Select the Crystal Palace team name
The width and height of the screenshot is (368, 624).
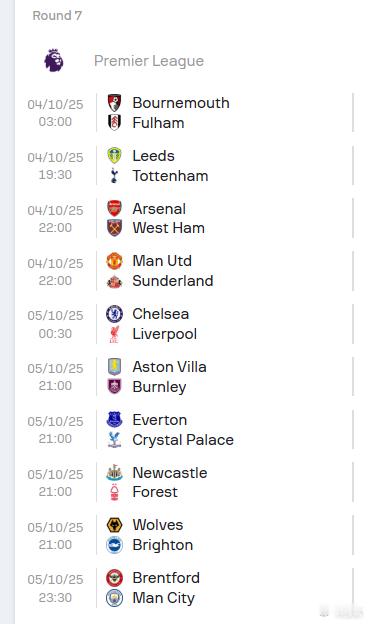click(x=183, y=440)
